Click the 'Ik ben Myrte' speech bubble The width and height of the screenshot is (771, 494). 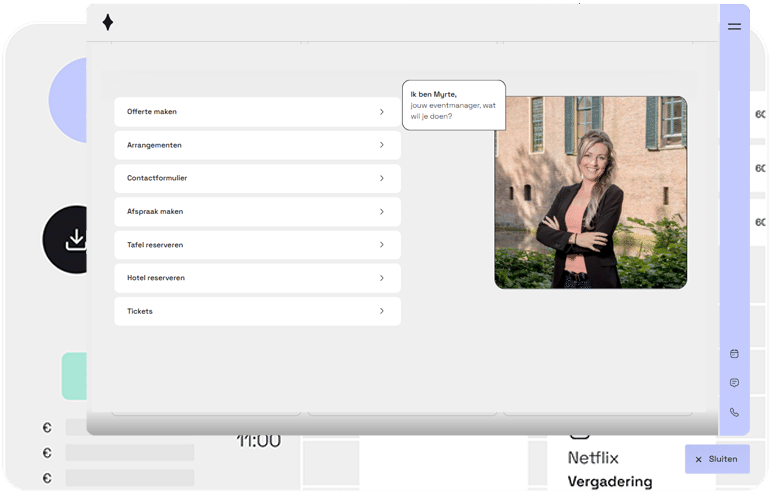[454, 105]
